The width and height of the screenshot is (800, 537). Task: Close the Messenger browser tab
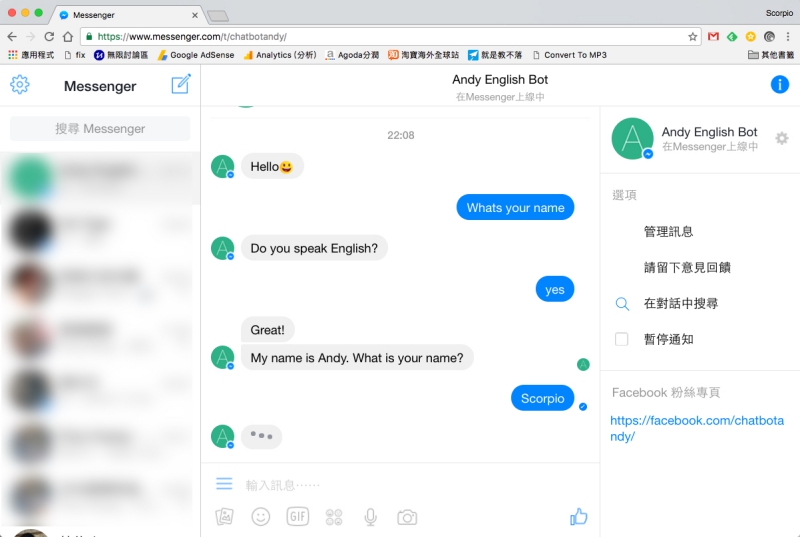(195, 15)
